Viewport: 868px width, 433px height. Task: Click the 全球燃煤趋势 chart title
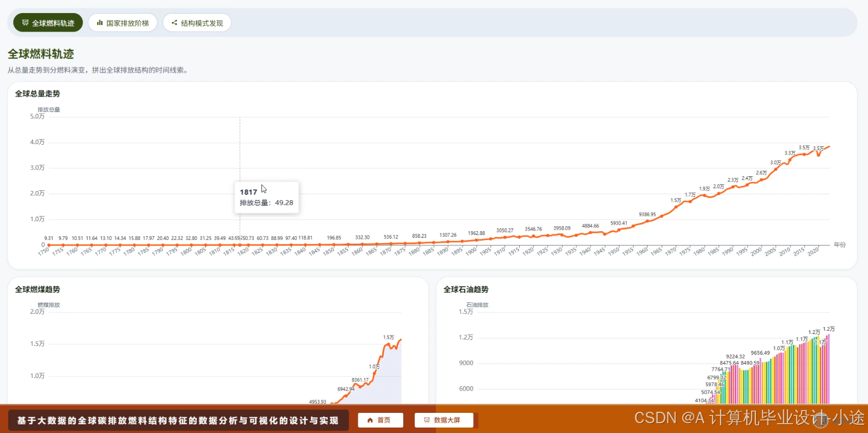[x=38, y=289]
